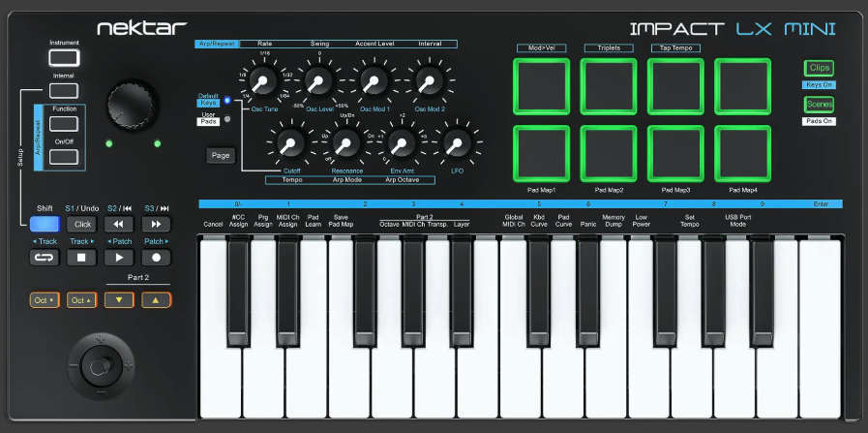Viewport: 868px width, 433px height.
Task: Click the large black rotary encoder
Action: pos(132,106)
